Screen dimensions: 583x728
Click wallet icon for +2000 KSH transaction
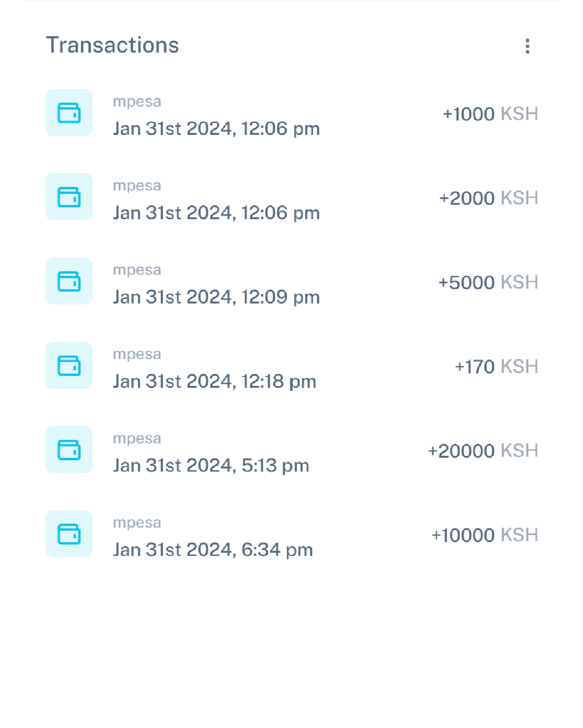click(x=69, y=197)
